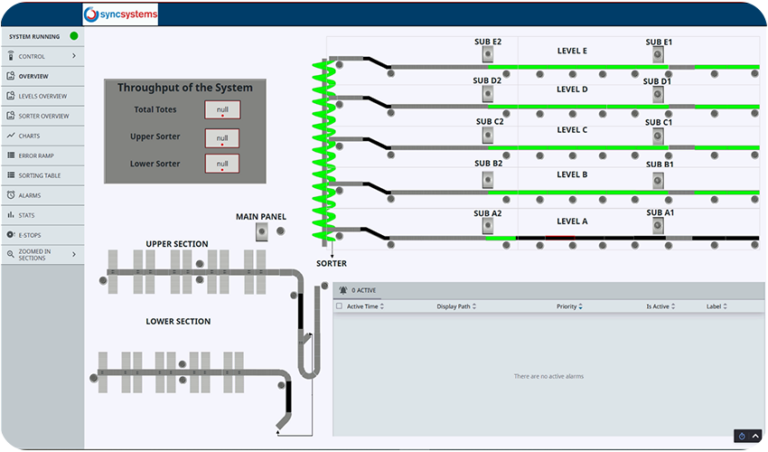Select the SUB D2 panel icon
768x452 pixels.
[487, 94]
